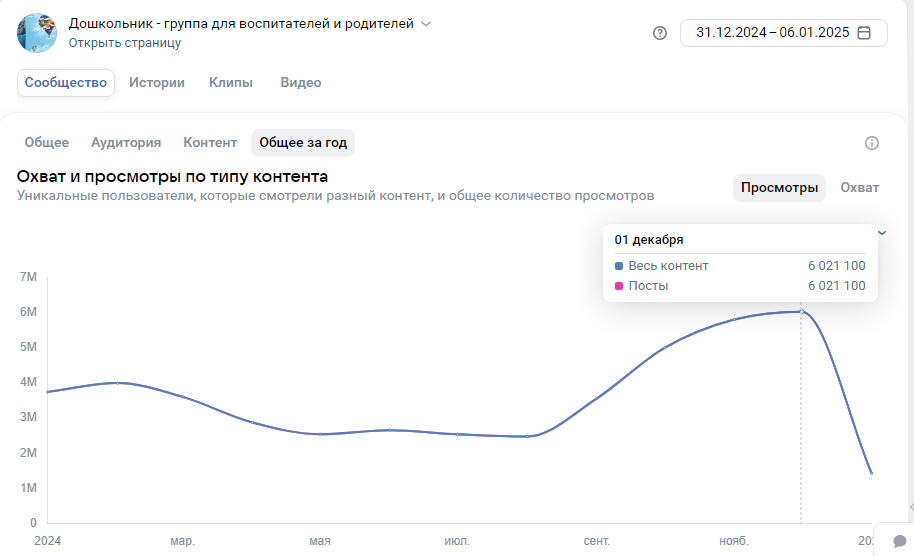Expand the community name dropdown chevron
Viewport: 914px width, 556px height.
point(426,24)
